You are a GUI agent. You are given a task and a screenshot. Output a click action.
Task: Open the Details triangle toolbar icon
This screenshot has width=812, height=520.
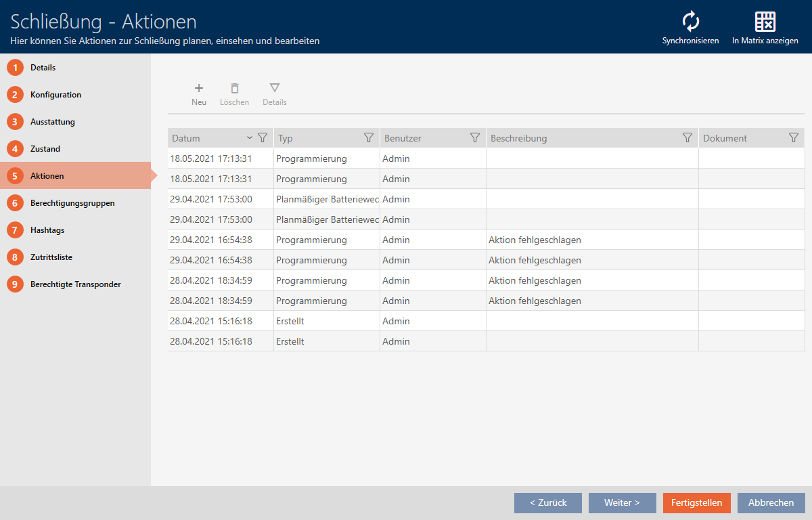pyautogui.click(x=275, y=88)
